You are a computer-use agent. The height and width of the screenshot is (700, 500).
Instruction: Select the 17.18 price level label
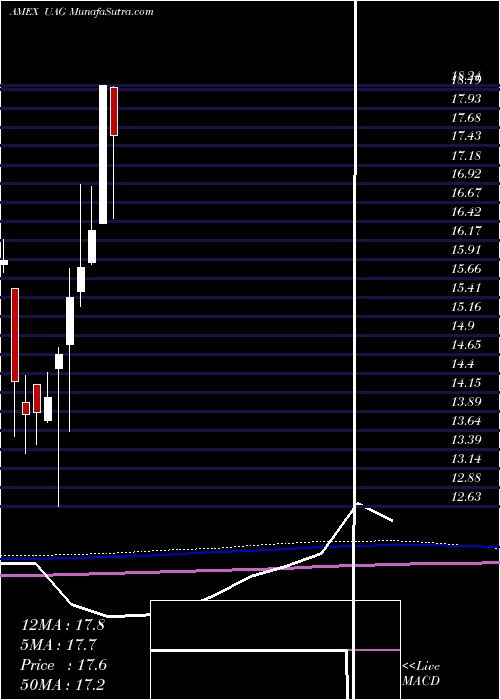[x=466, y=156]
